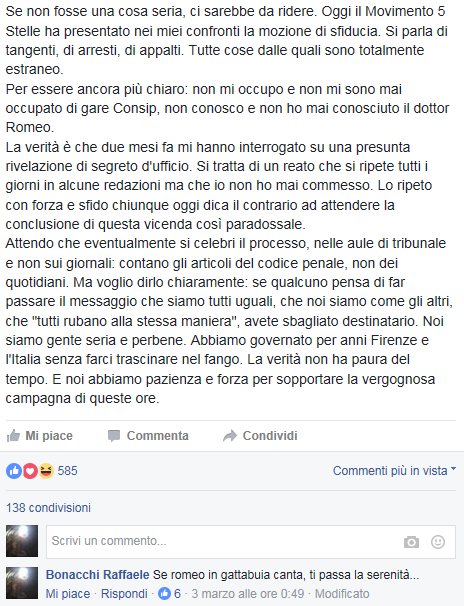
Task: Click the Commenta button
Action: coord(148,436)
